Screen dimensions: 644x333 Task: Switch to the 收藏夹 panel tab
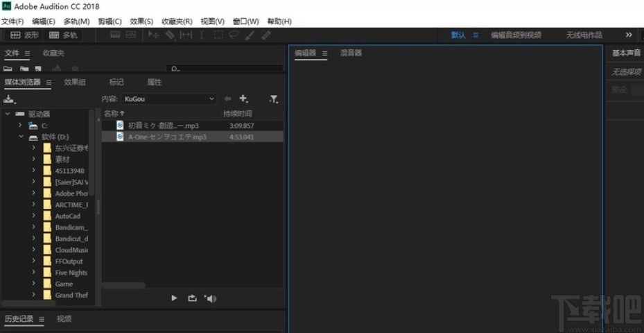[x=53, y=53]
